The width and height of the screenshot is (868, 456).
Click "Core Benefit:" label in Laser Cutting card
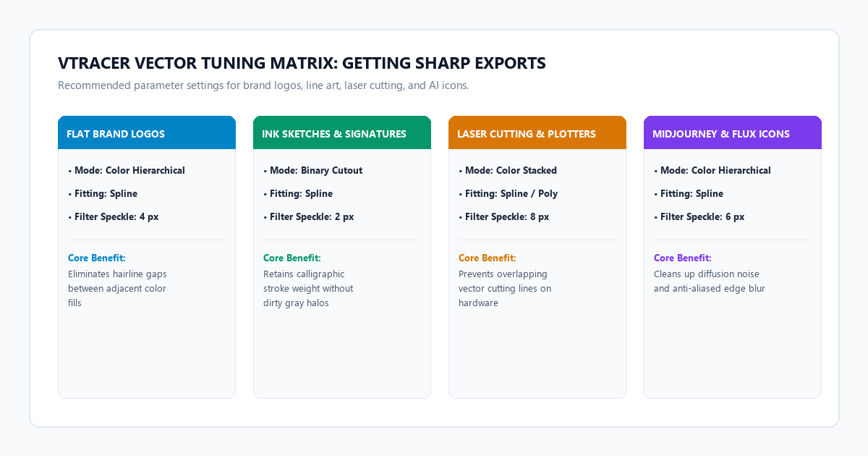coord(488,258)
